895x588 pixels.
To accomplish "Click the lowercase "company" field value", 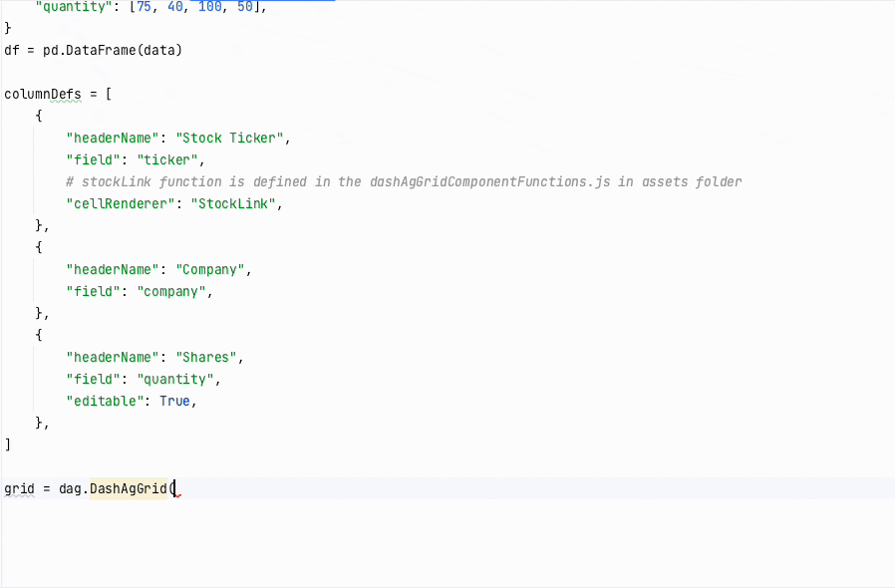I will [170, 292].
